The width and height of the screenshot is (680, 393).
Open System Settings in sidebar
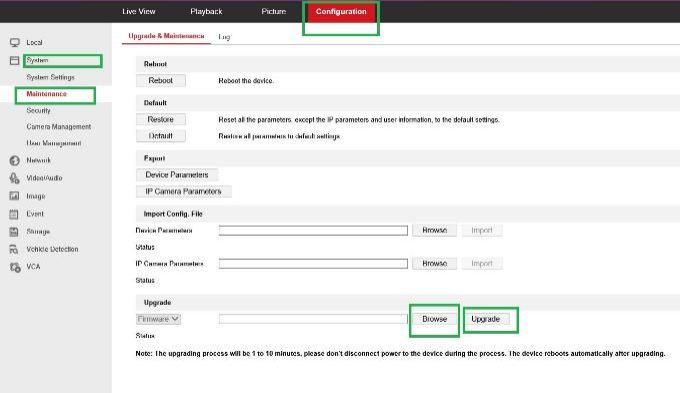(x=50, y=77)
